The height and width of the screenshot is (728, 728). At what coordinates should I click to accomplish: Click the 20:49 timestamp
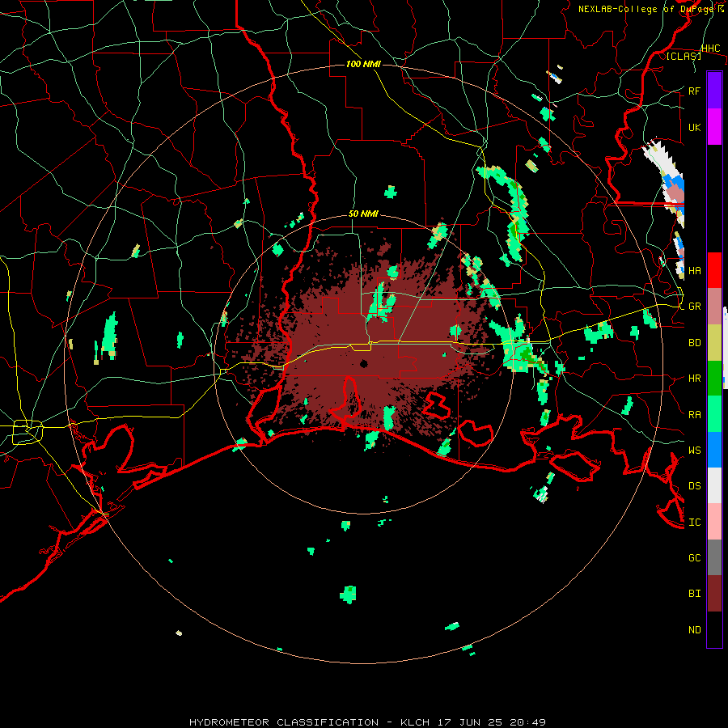(529, 722)
